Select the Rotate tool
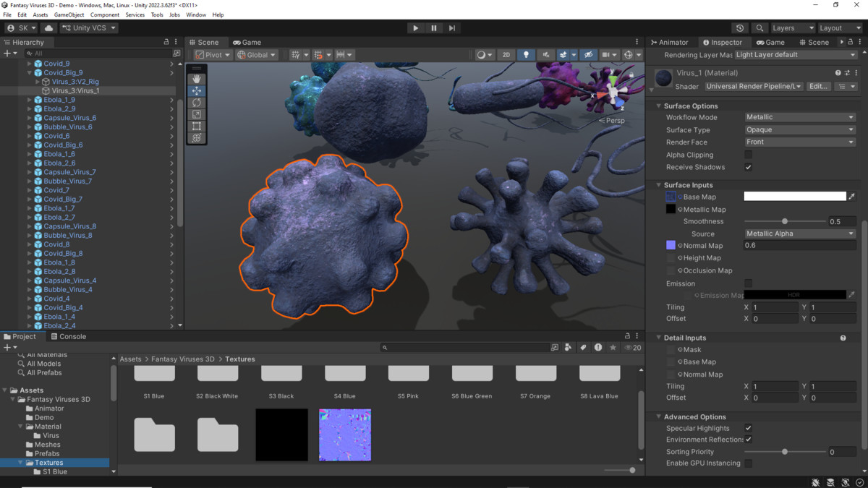868x488 pixels. click(x=196, y=102)
